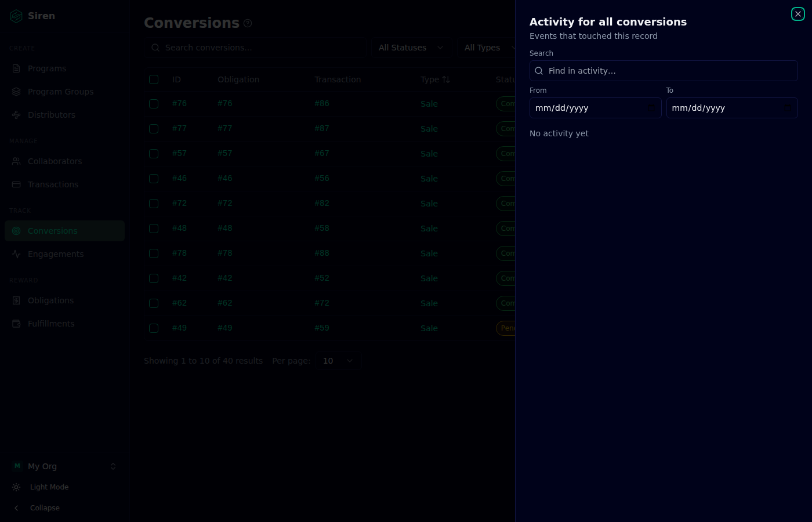This screenshot has height=522, width=812.
Task: Open transaction #59 link
Action: pyautogui.click(x=322, y=328)
